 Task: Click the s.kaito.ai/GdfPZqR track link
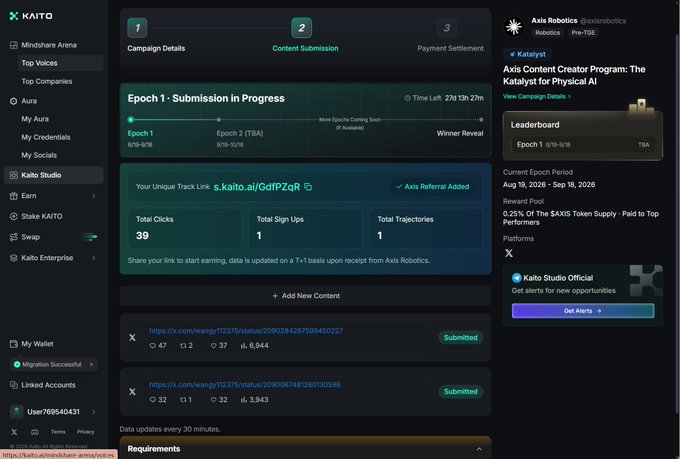pyautogui.click(x=257, y=187)
